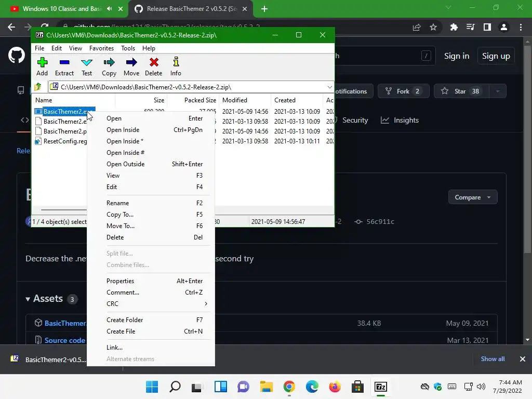Click the Sign up button on GitHub
The height and width of the screenshot is (399, 532).
(496, 56)
